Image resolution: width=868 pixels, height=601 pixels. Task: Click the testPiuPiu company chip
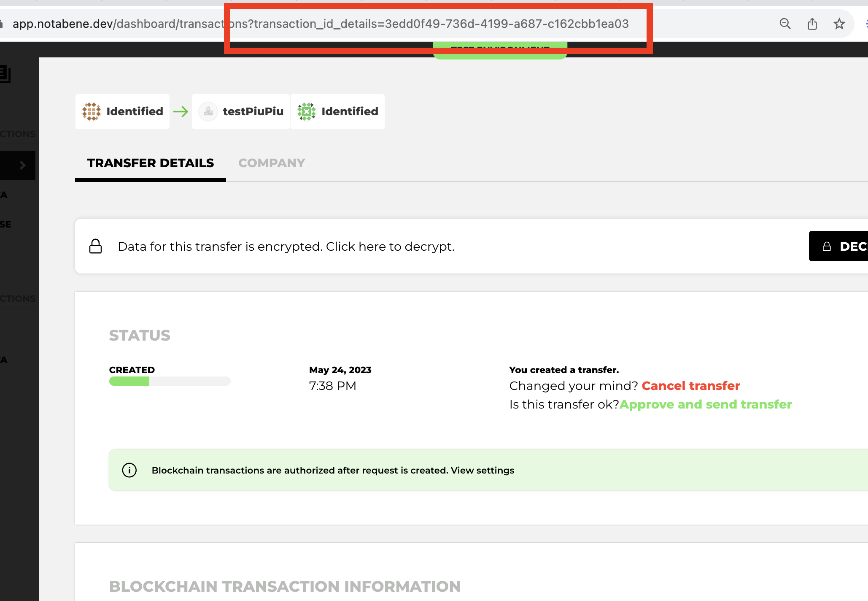tap(241, 111)
